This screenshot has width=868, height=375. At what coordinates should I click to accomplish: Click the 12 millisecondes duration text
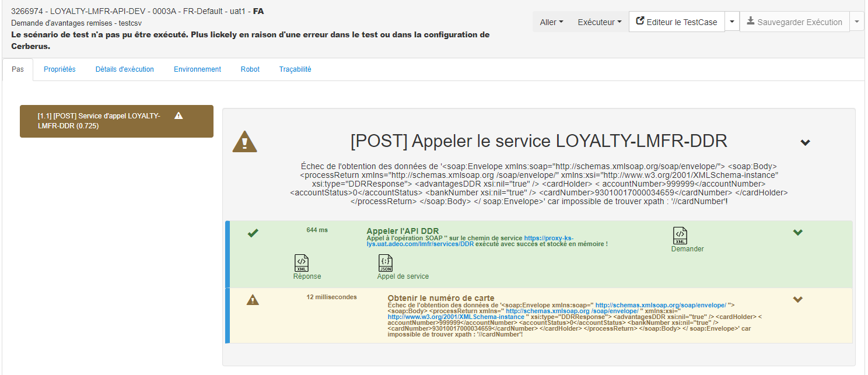pyautogui.click(x=331, y=297)
